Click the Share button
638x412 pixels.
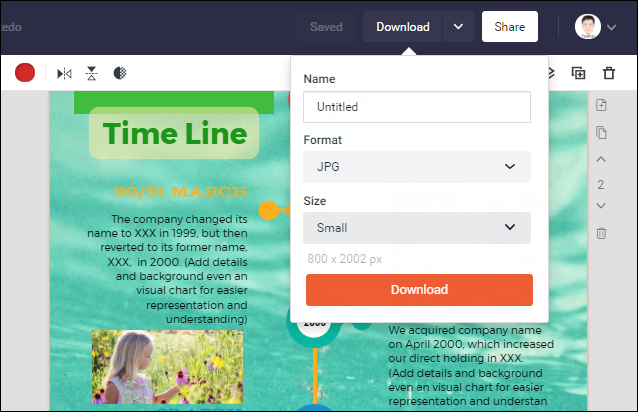(x=509, y=27)
